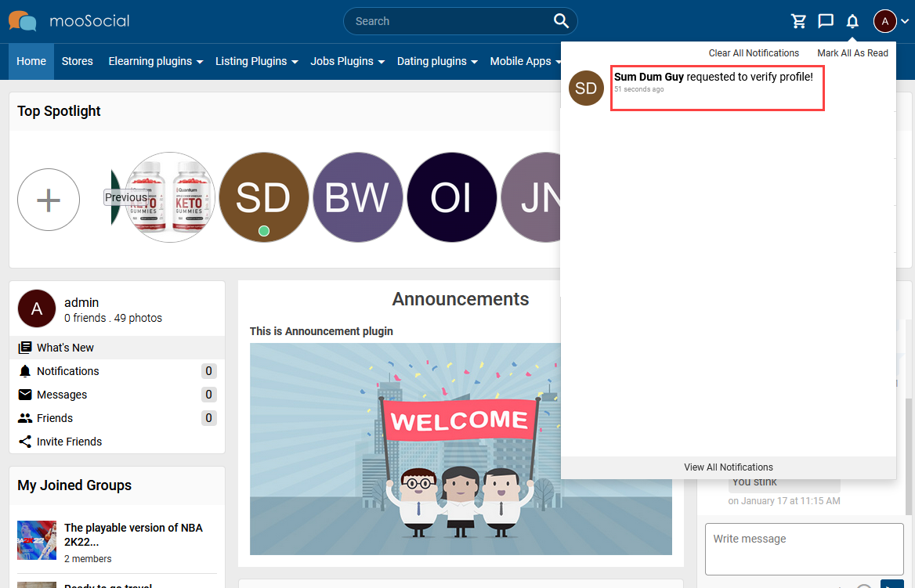Image resolution: width=915 pixels, height=588 pixels.
Task: Open the chat messages icon in header
Action: coord(825,22)
